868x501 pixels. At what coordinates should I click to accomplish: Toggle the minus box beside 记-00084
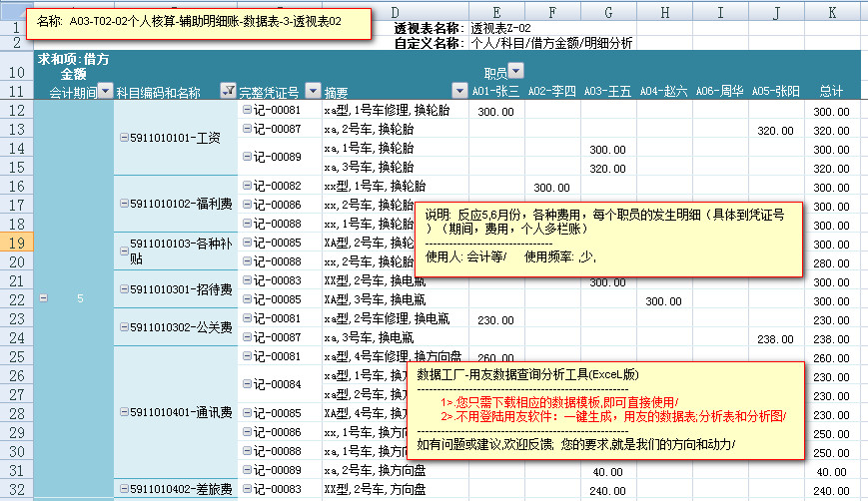[247, 384]
